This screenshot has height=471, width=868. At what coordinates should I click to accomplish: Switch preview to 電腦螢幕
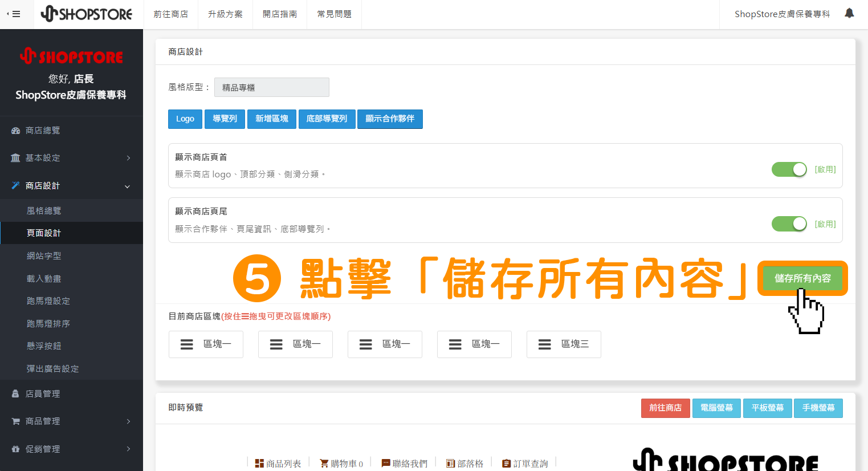click(716, 408)
